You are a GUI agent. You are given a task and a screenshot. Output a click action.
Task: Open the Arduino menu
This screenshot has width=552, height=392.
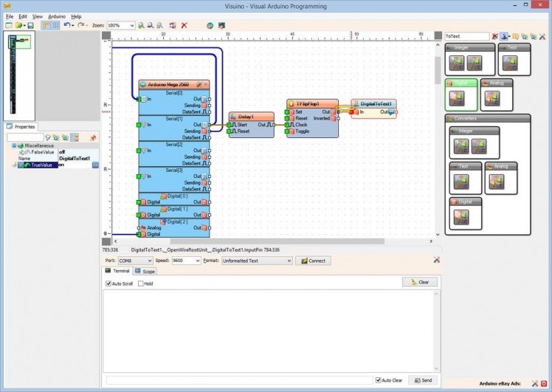tap(57, 16)
